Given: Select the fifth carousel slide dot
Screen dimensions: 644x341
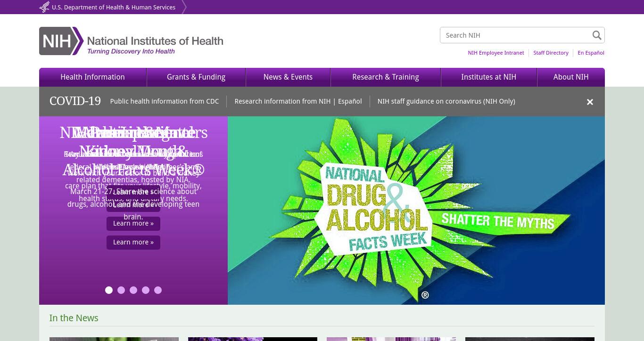Looking at the screenshot, I should coord(158,290).
